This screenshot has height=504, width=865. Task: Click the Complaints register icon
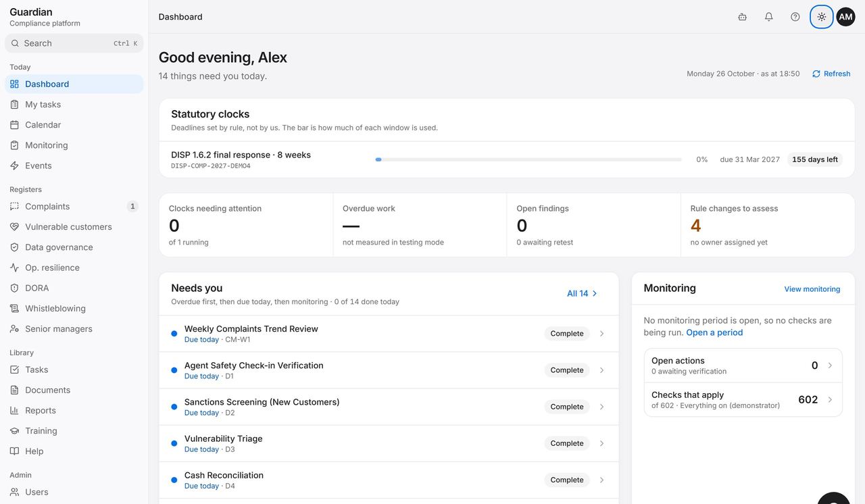coord(14,207)
